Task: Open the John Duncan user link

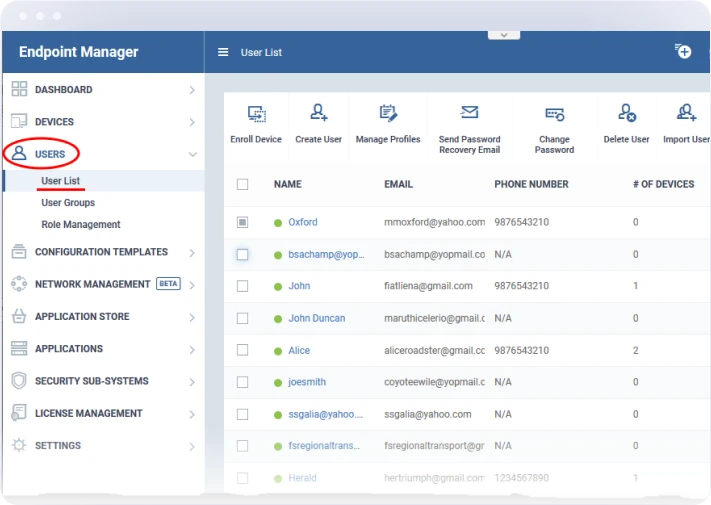Action: click(316, 318)
